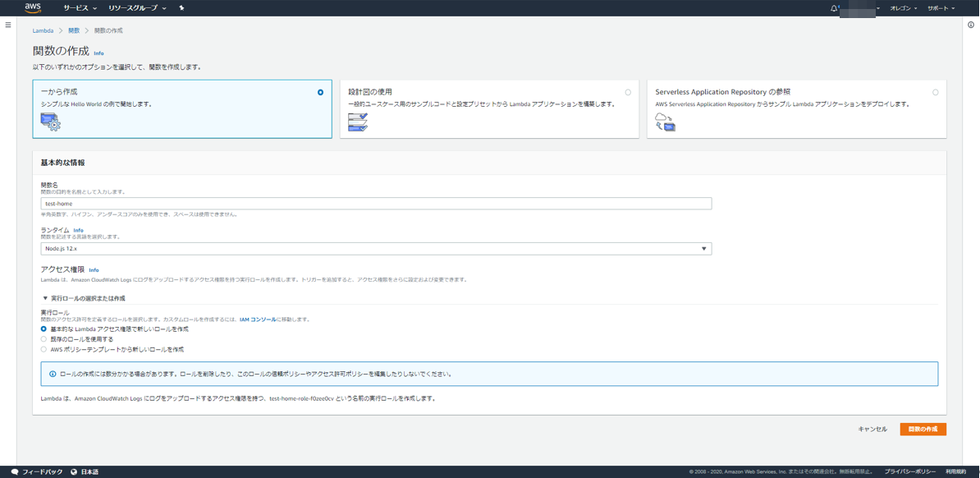The width and height of the screenshot is (980, 478).
Task: Open the プライバシーポリシー footer link
Action: [910, 471]
